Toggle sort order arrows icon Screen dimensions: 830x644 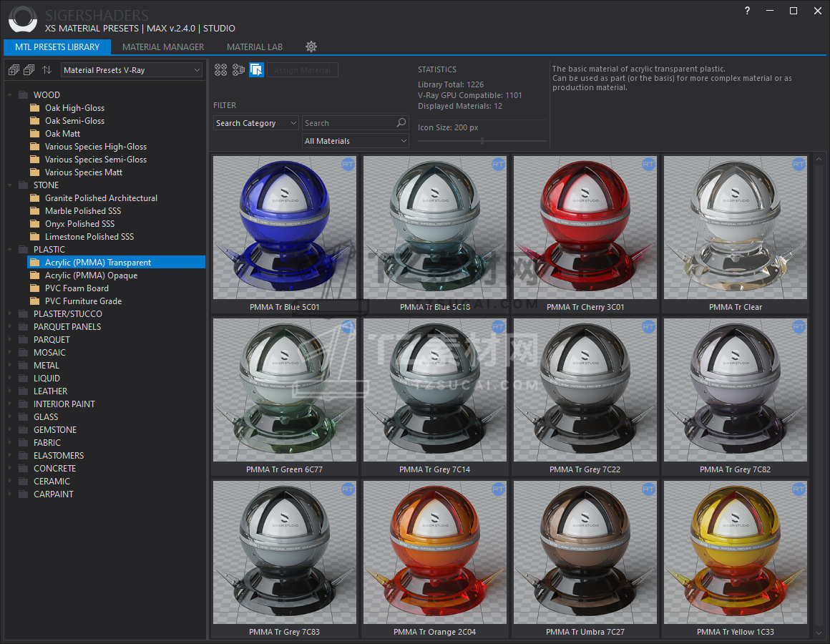coord(47,70)
